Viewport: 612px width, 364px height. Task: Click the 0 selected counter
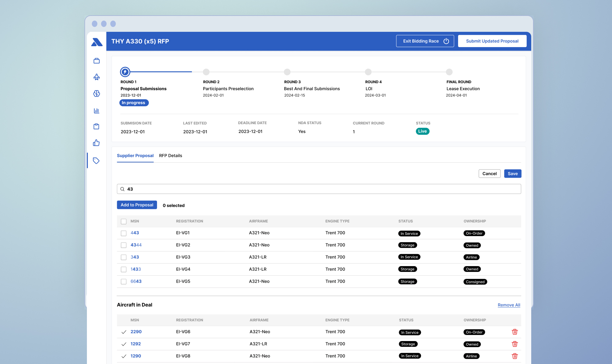point(174,206)
